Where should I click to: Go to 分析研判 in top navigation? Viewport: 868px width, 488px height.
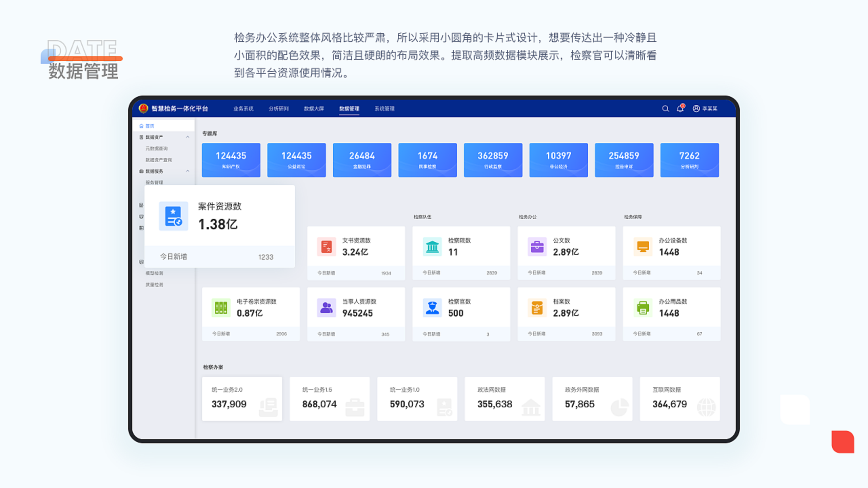pos(278,109)
